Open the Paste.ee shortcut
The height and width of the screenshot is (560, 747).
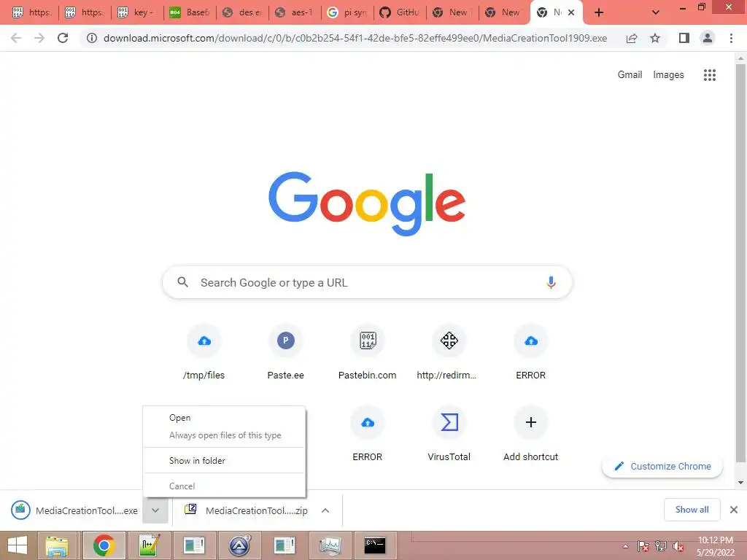285,352
